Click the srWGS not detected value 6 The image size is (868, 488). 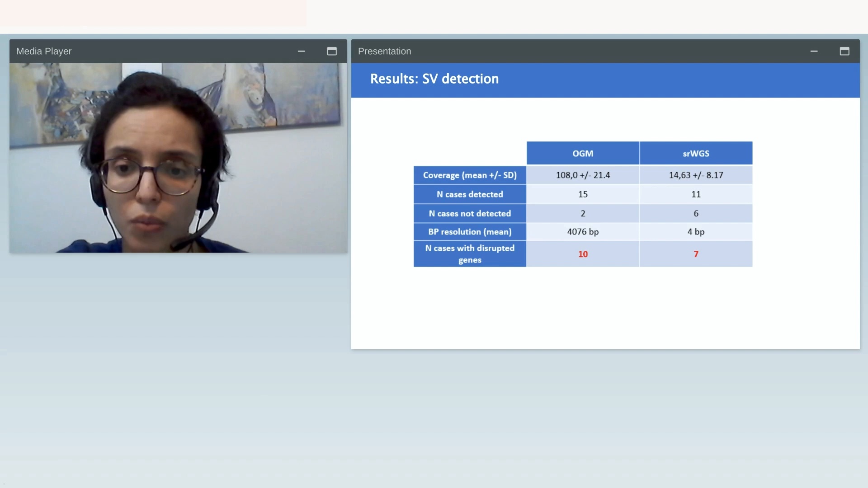click(x=696, y=213)
